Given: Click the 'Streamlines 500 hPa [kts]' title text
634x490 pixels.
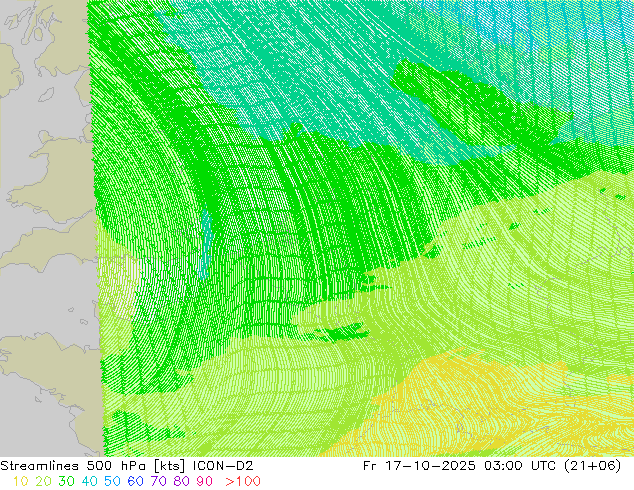Looking at the screenshot, I should [x=93, y=466].
